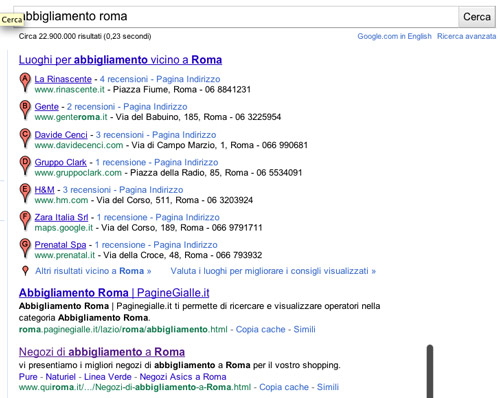Open Pure sitelink
Image resolution: width=500 pixels, height=398 pixels.
coord(28,377)
